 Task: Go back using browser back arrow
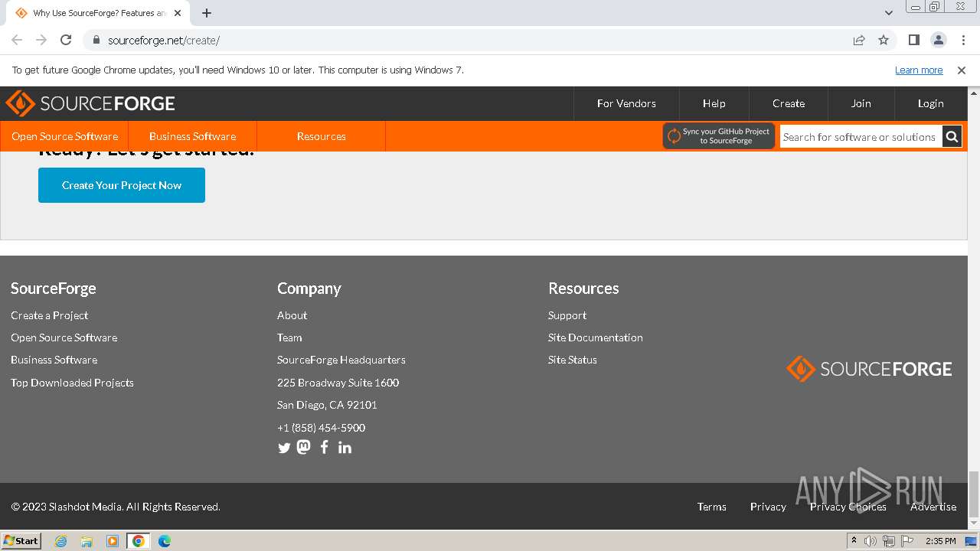17,40
